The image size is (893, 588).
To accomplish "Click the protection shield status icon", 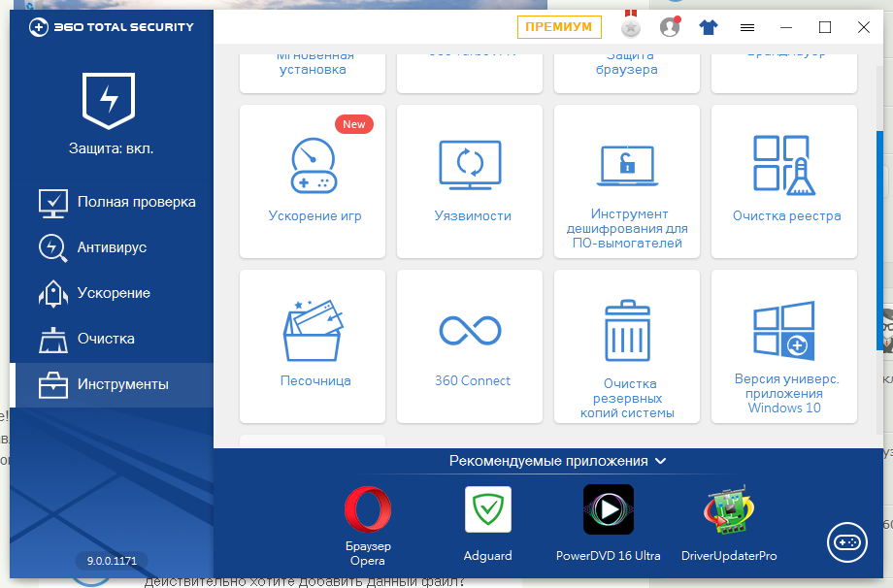I will click(109, 100).
